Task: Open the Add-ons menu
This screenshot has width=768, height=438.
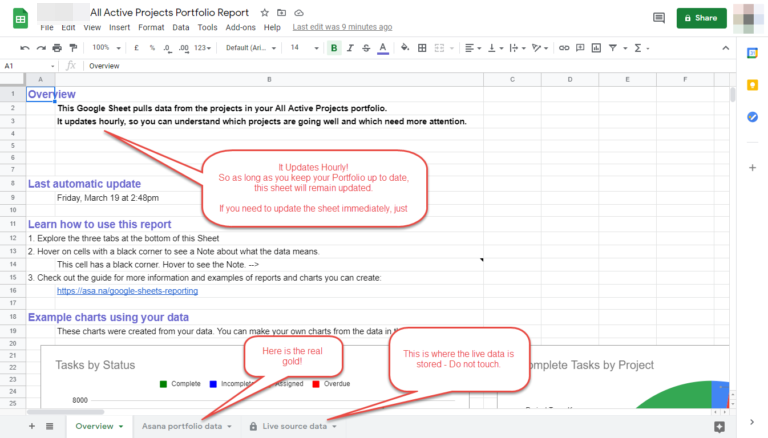Action: click(x=240, y=27)
